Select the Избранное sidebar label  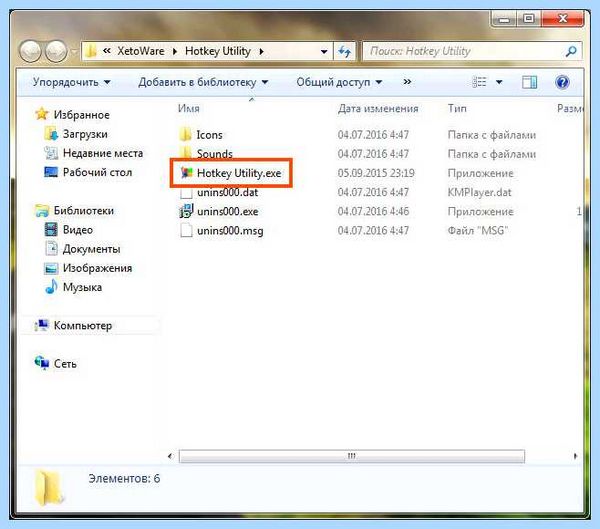(x=82, y=114)
